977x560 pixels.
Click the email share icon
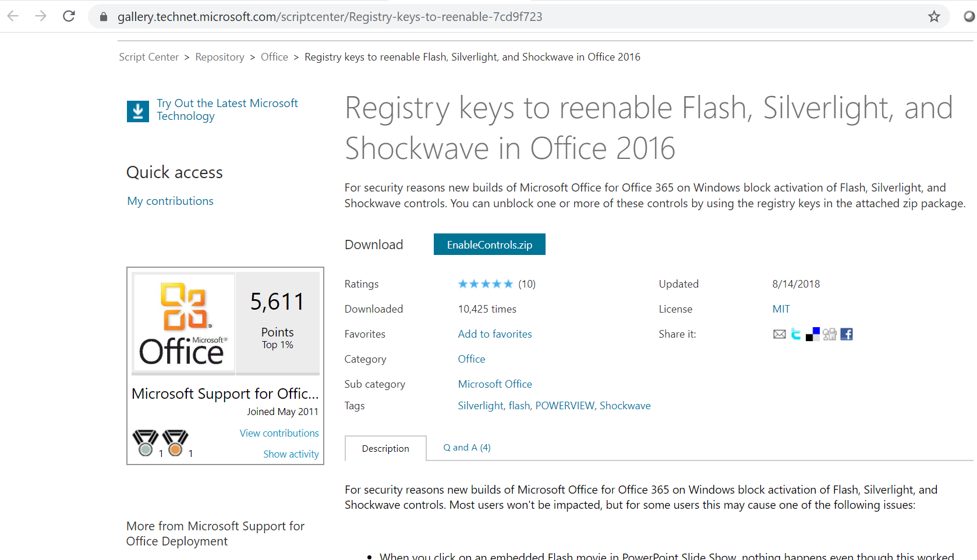(x=779, y=334)
